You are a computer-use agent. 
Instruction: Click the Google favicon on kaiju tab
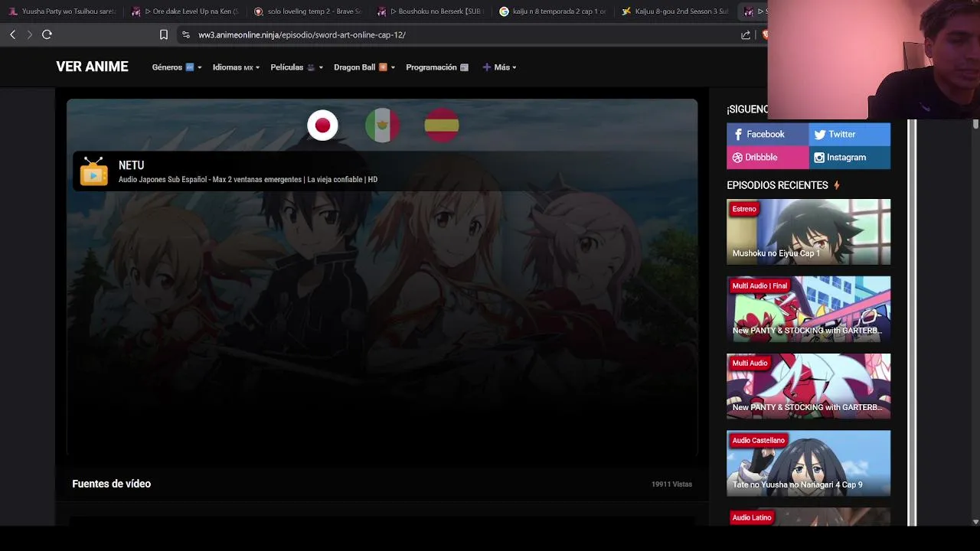pyautogui.click(x=504, y=11)
